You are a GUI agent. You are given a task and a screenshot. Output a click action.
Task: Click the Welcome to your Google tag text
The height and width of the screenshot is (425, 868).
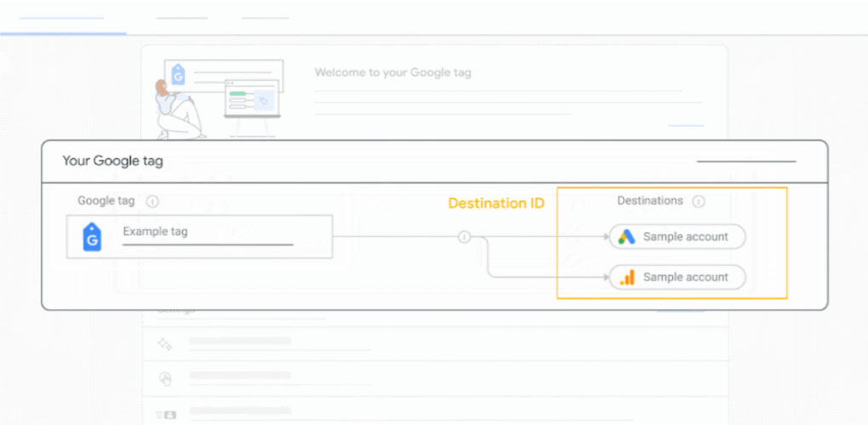[393, 72]
